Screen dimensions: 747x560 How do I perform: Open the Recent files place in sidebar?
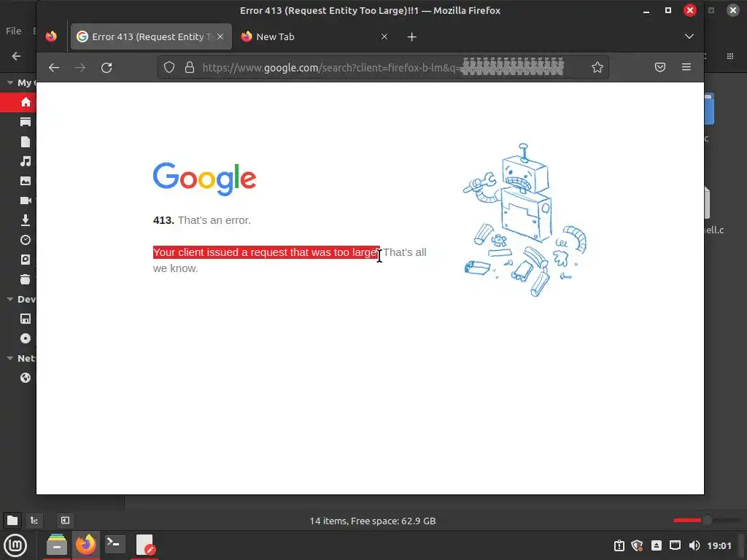[26, 240]
